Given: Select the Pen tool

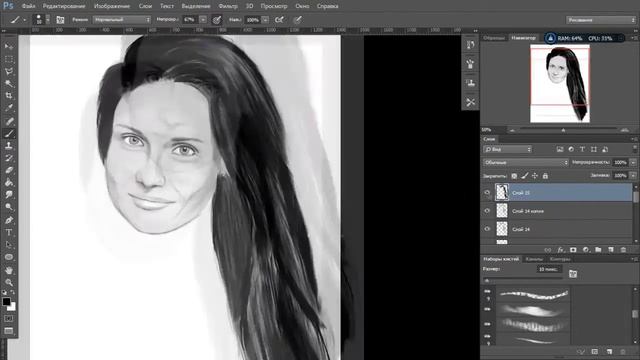Looking at the screenshot, I should [9, 220].
